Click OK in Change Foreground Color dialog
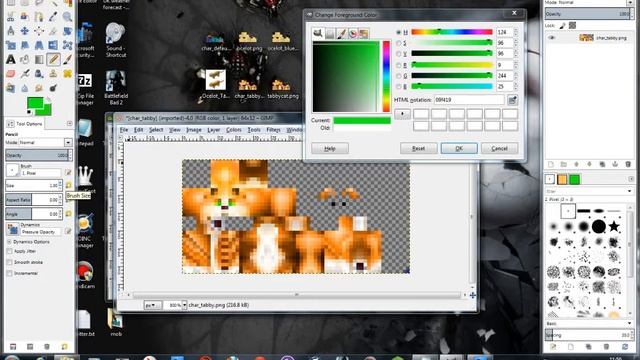640x360 pixels. point(459,149)
